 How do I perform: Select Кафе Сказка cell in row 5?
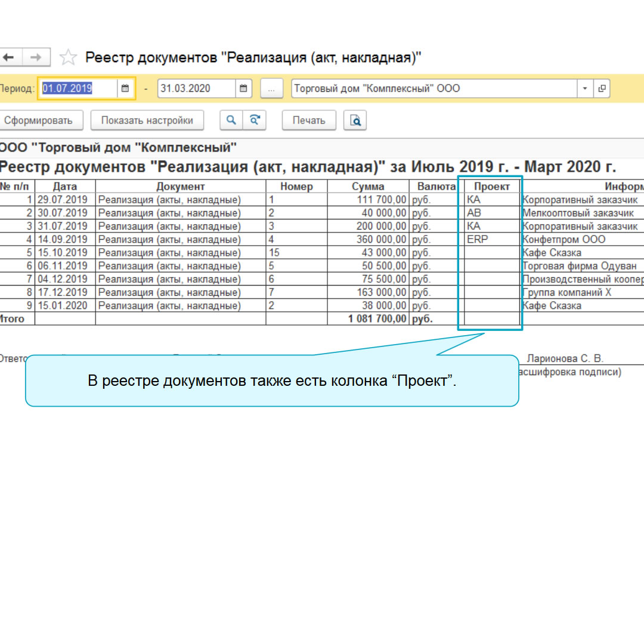click(582, 253)
